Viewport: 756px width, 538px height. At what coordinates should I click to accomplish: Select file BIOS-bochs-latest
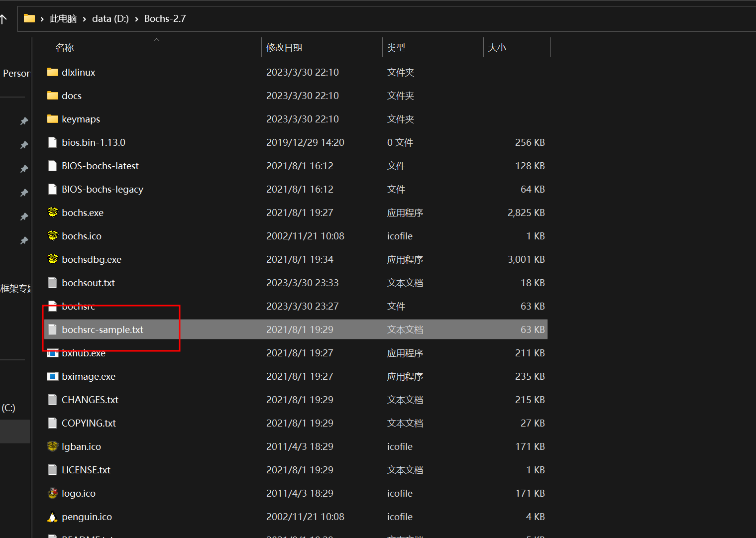coord(100,166)
